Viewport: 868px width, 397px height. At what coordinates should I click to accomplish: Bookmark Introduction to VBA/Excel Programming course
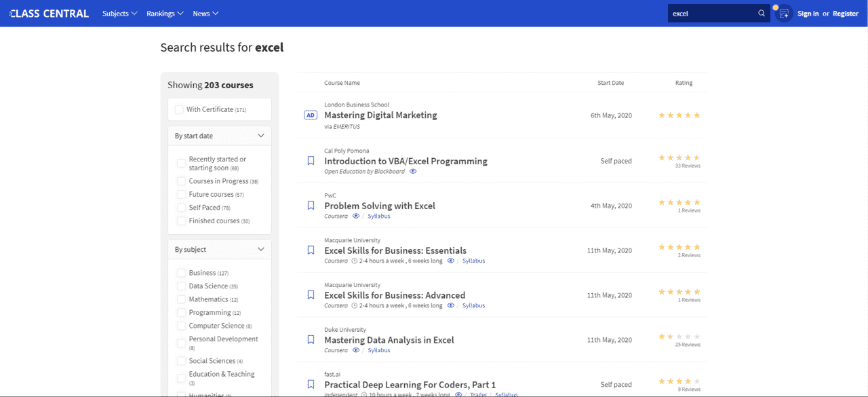click(311, 161)
